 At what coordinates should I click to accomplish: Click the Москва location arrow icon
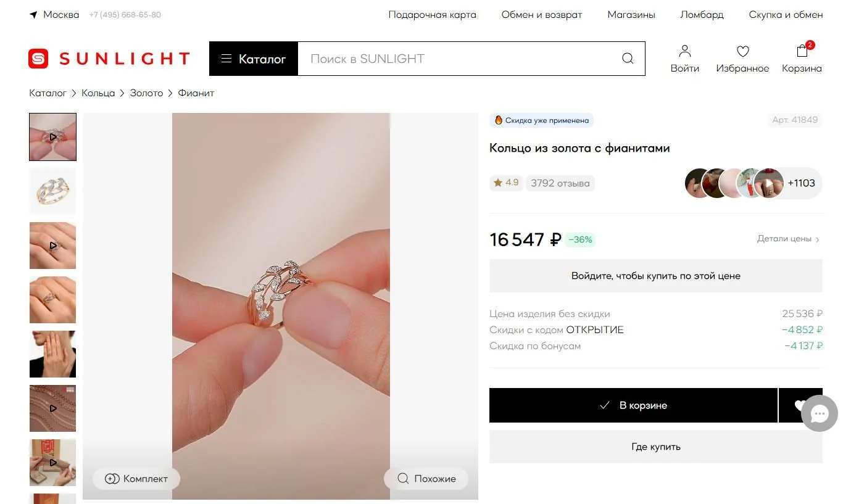(x=33, y=15)
